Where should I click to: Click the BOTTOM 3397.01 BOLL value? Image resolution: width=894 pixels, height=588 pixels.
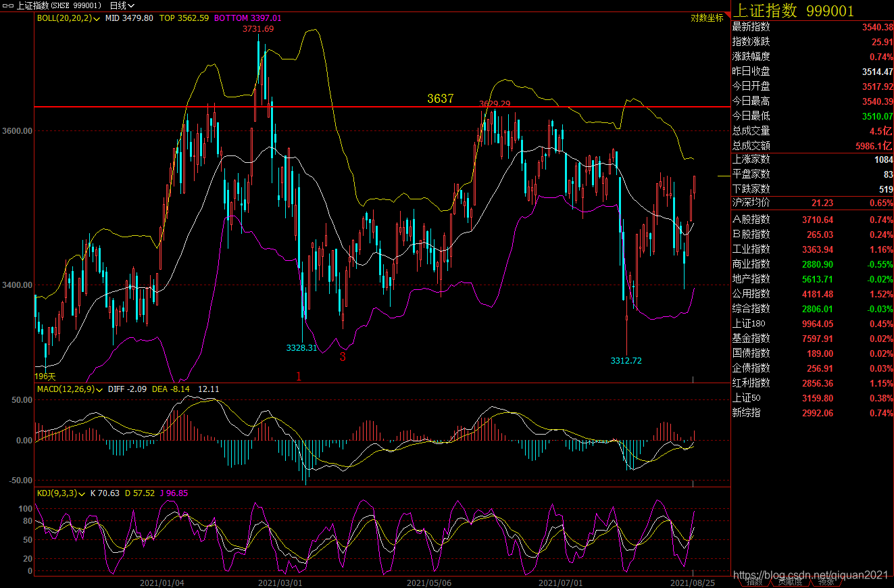point(248,18)
